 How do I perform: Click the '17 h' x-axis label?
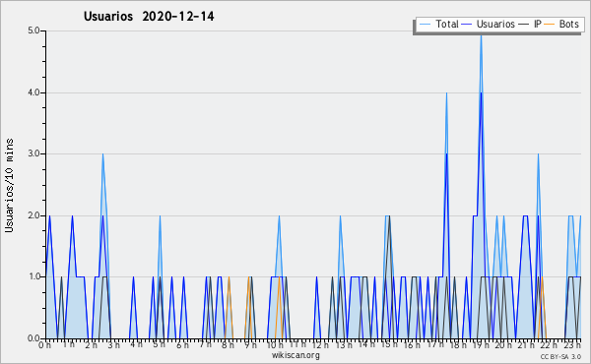click(x=435, y=344)
